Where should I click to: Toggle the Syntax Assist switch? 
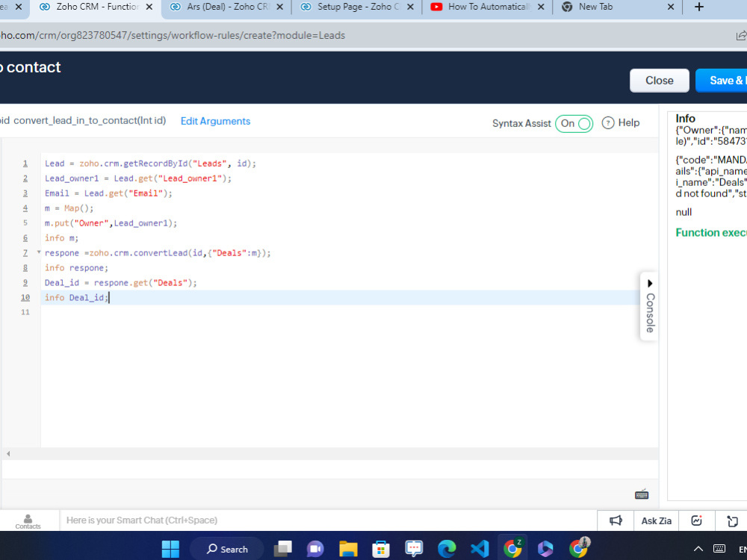pos(574,123)
